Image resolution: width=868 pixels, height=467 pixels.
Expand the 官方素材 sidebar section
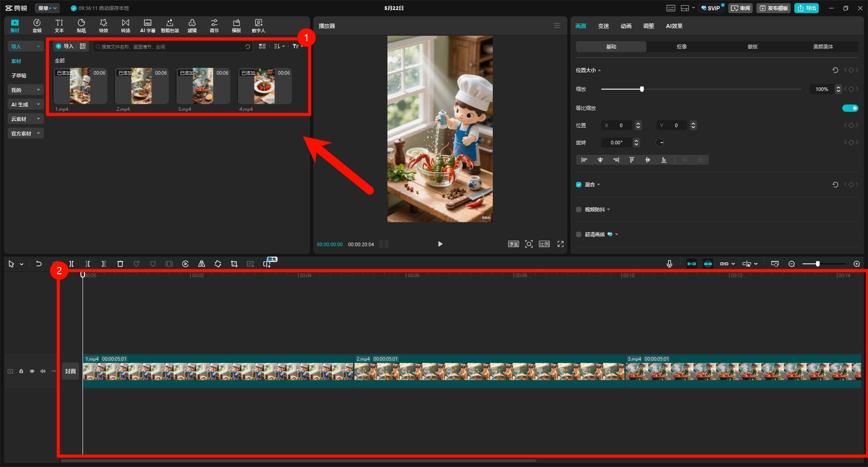[25, 133]
